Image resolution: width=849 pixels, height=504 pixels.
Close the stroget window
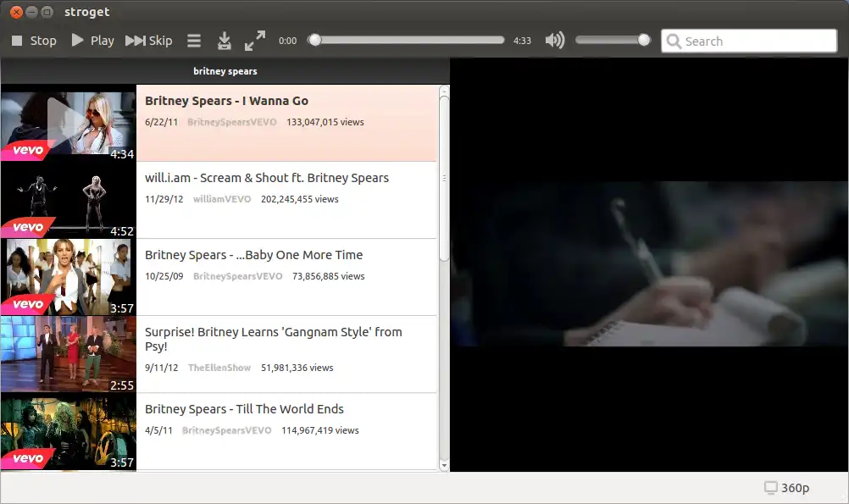(x=17, y=12)
